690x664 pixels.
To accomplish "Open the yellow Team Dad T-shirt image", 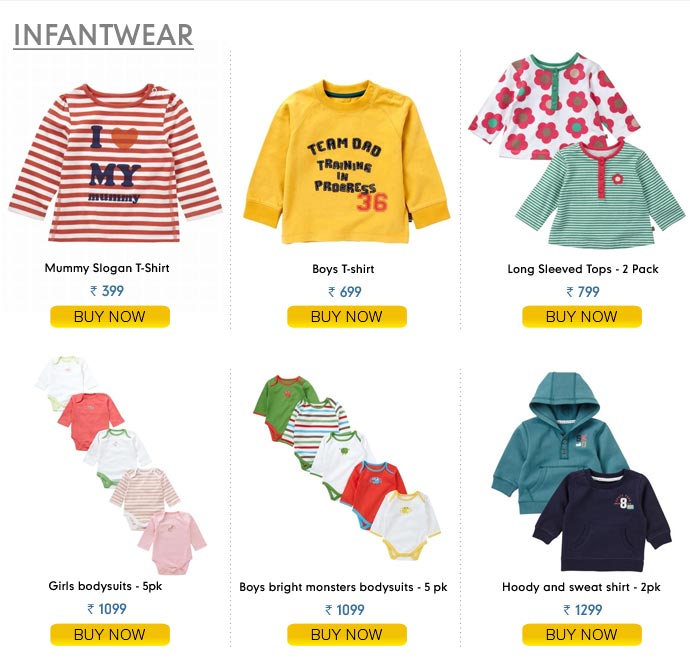I will click(x=346, y=162).
